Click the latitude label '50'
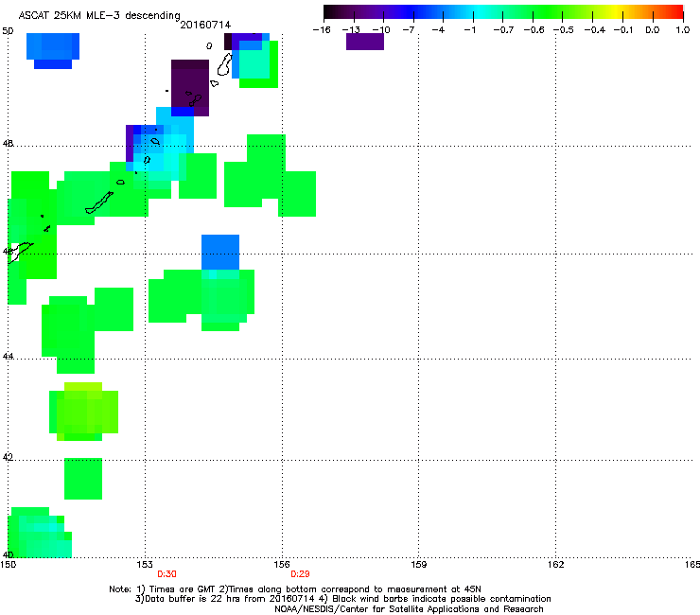Image resolution: width=700 pixels, height=615 pixels. pyautogui.click(x=8, y=31)
